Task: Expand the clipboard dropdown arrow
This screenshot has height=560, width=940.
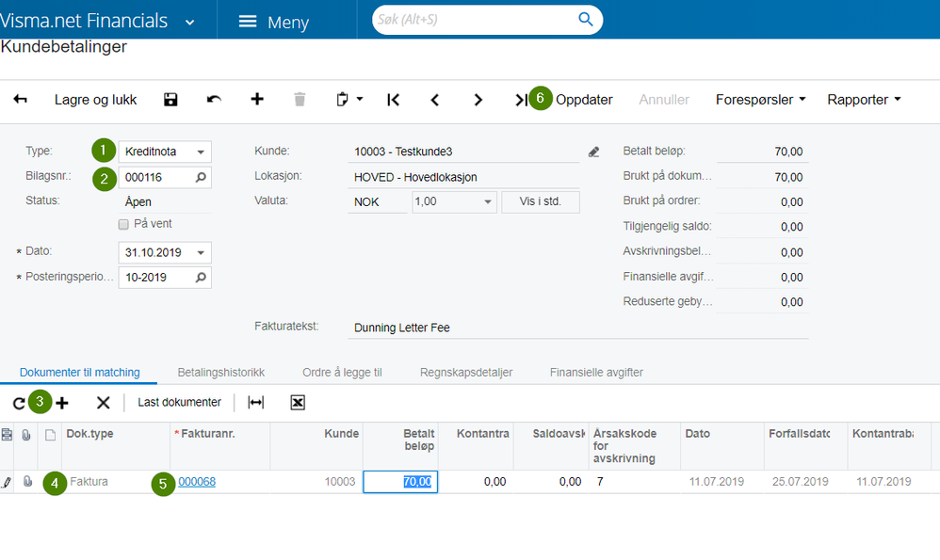Action: tap(360, 99)
